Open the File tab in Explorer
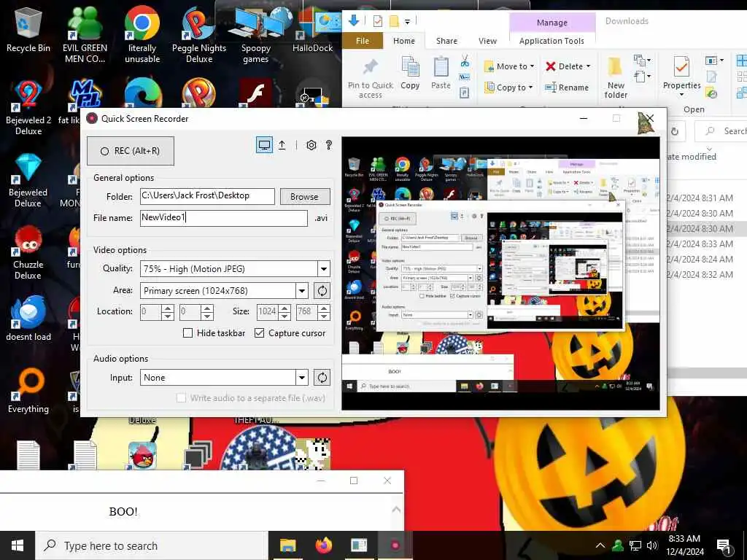Screen dimensions: 747x560 pos(363,41)
